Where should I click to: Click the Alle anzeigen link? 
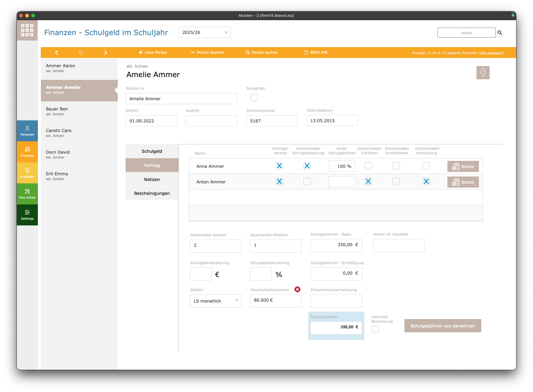[x=491, y=53]
